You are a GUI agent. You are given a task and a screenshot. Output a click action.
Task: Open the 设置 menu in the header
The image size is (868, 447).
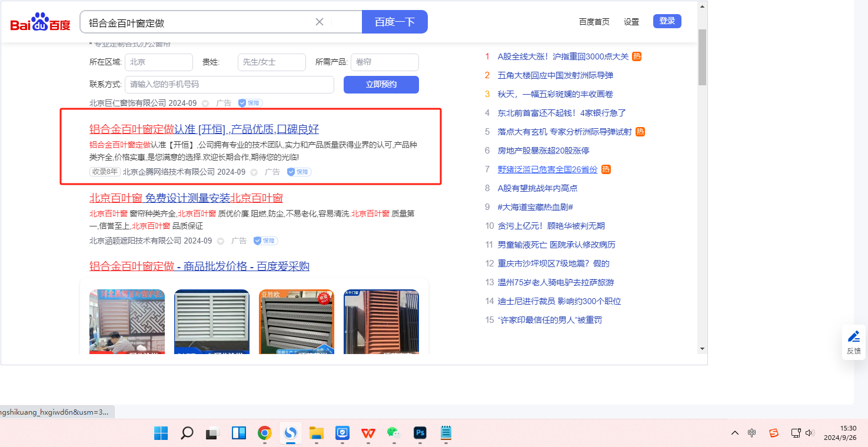pos(631,22)
